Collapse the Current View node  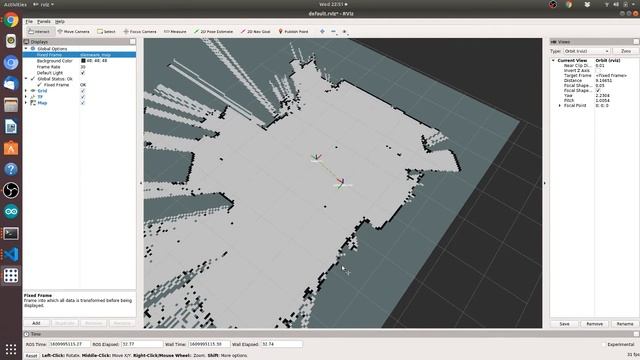(554, 60)
